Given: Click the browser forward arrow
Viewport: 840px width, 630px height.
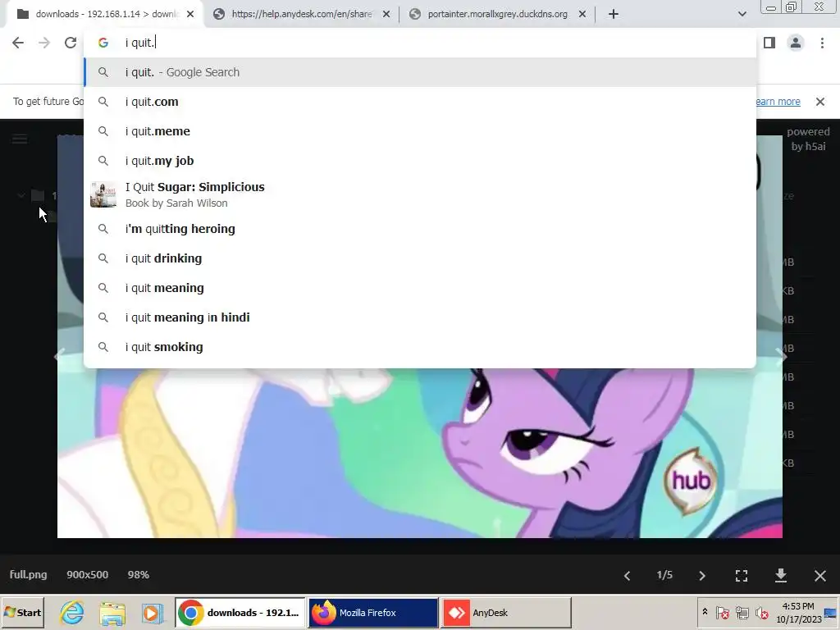Looking at the screenshot, I should [44, 43].
